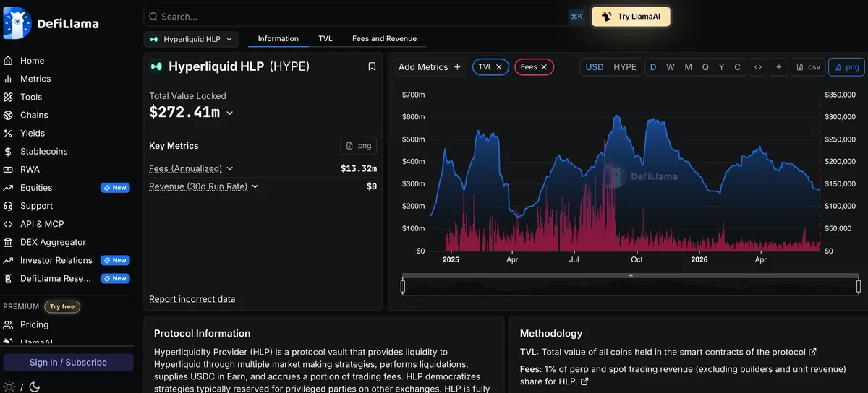Expand Total Value Locked breakdown chevron
Screen dimensions: 868x393
[230, 113]
